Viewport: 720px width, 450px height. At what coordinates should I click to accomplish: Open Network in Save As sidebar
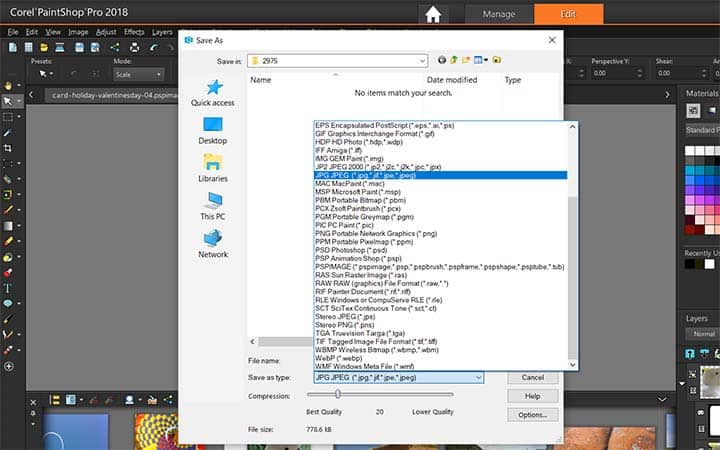pyautogui.click(x=213, y=244)
